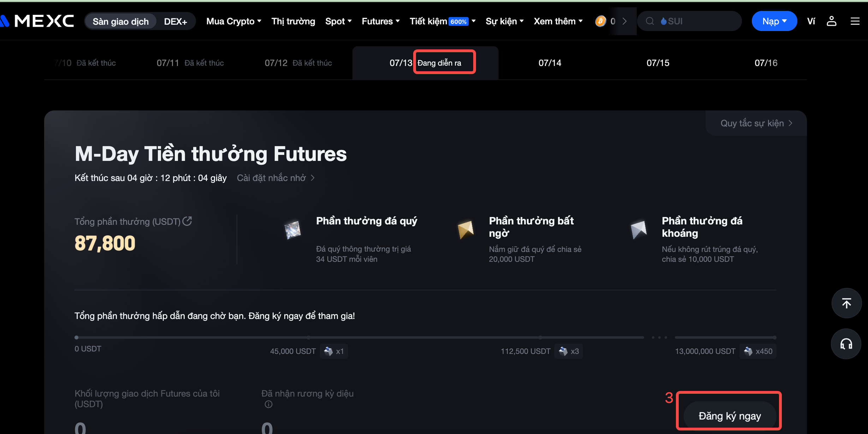Click the Đăng ký ngay button
Image resolution: width=868 pixels, height=434 pixels.
coord(730,416)
